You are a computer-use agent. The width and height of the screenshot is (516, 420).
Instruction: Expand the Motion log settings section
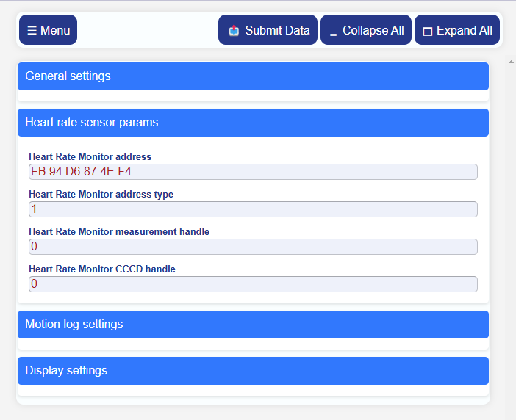point(253,325)
